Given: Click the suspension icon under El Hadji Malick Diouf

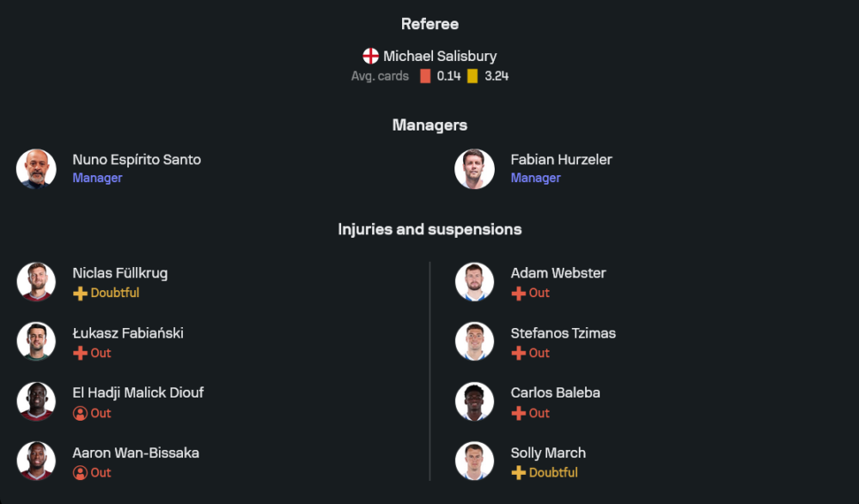Looking at the screenshot, I should [80, 414].
